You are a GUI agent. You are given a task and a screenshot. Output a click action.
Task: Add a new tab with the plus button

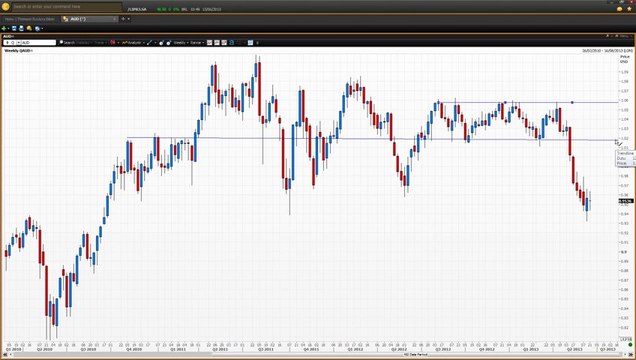point(123,19)
